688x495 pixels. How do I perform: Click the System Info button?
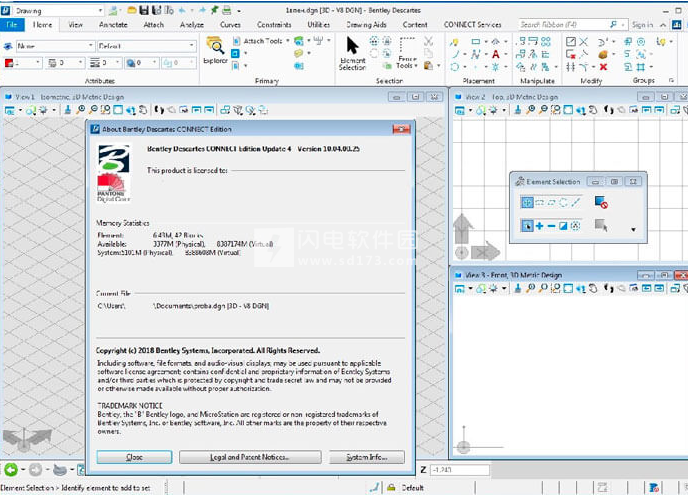pos(367,457)
